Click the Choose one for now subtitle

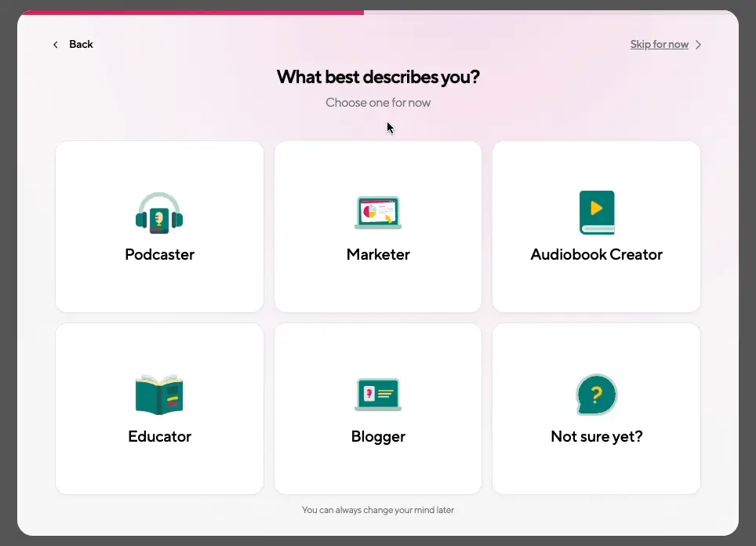378,103
